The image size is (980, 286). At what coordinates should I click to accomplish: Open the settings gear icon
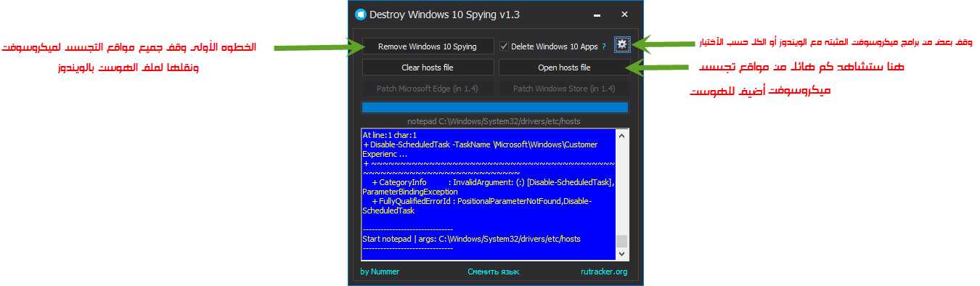click(x=621, y=45)
